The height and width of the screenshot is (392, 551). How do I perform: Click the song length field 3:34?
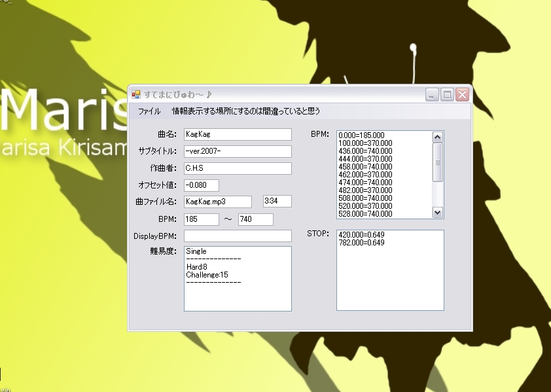277,201
